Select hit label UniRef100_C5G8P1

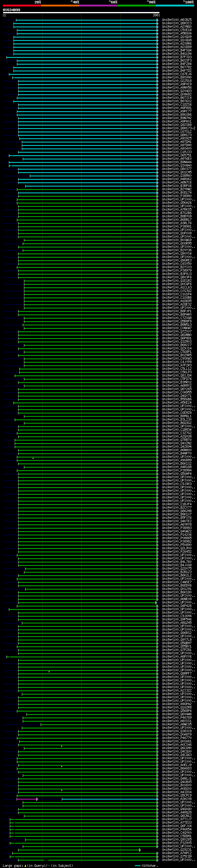tap(176, 352)
